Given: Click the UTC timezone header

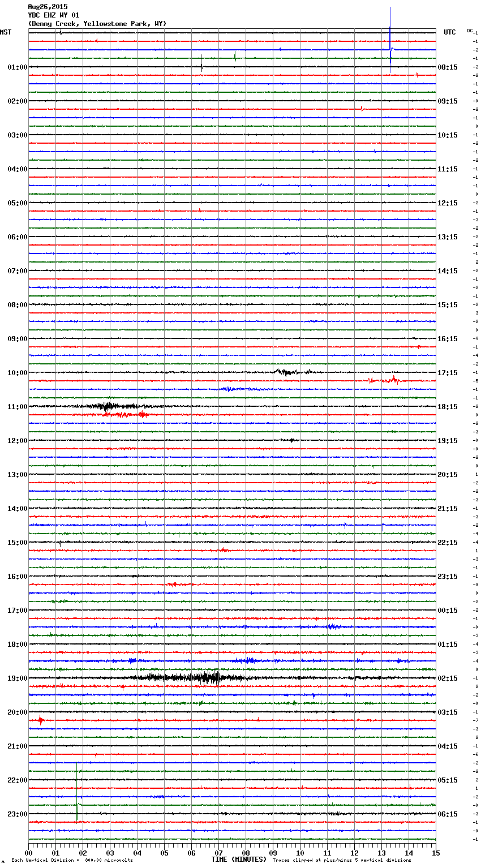Looking at the screenshot, I should point(450,32).
